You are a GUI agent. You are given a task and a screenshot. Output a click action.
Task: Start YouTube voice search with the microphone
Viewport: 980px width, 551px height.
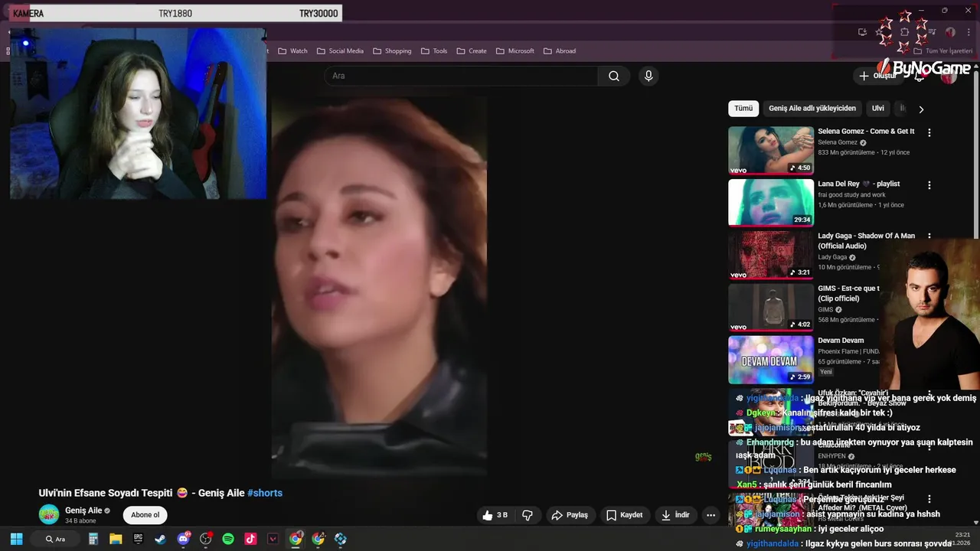[648, 76]
